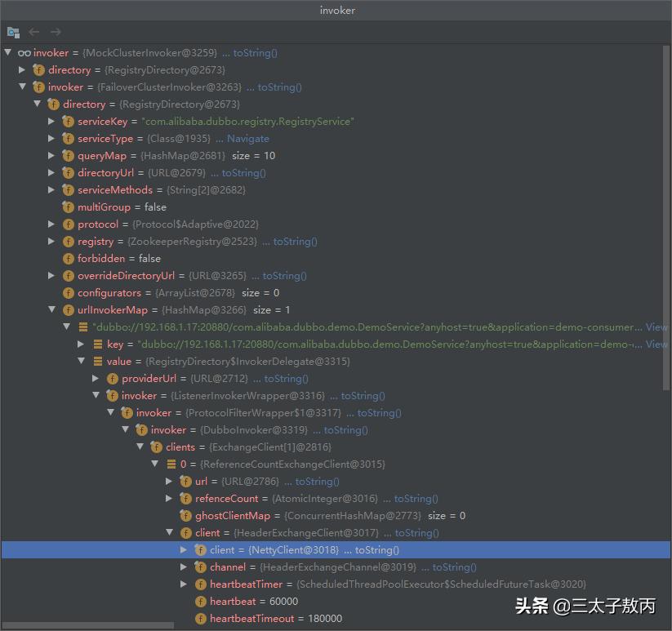This screenshot has height=631, width=672.
Task: Expand the directoryUrl node
Action: click(x=51, y=172)
